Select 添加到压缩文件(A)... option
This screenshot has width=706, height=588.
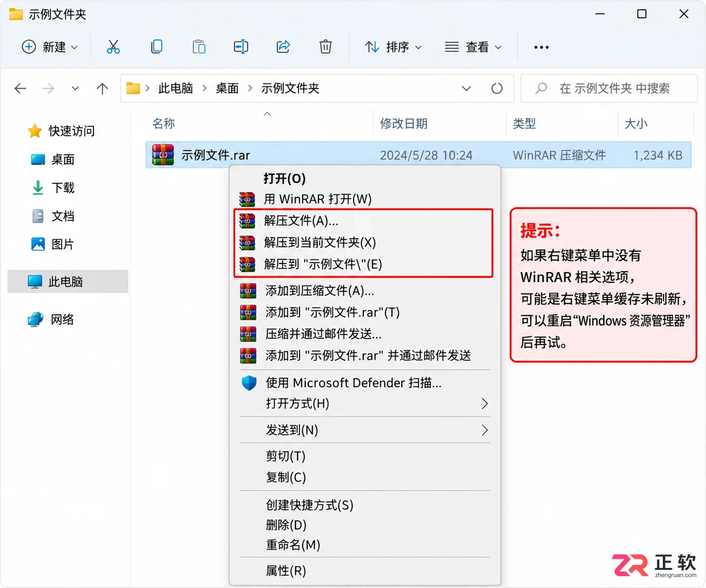[x=365, y=291]
